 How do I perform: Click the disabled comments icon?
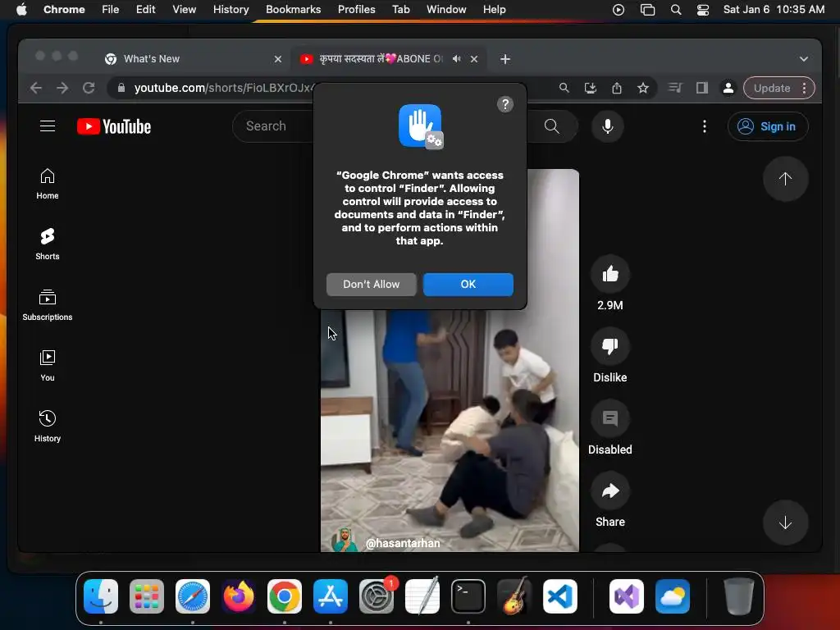coord(610,418)
